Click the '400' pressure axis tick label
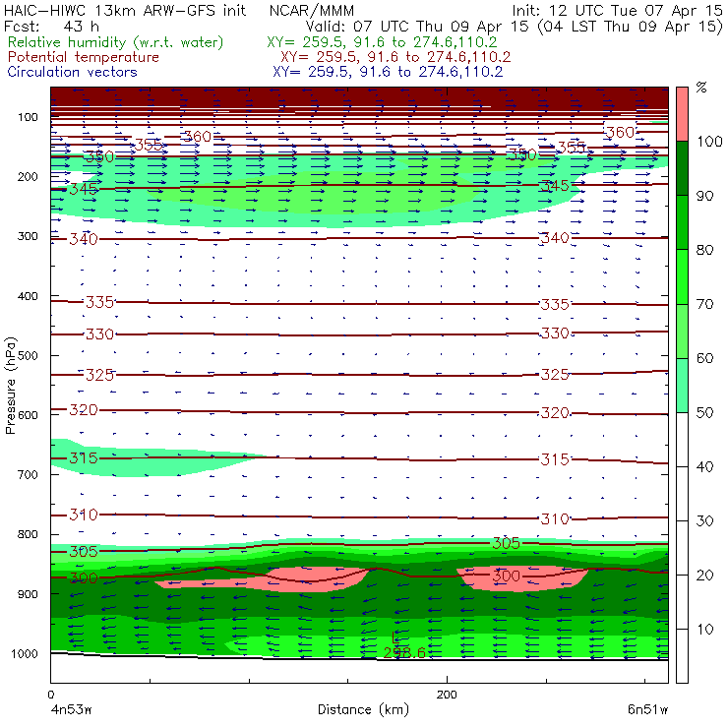Image resolution: width=728 pixels, height=728 pixels. [x=28, y=296]
